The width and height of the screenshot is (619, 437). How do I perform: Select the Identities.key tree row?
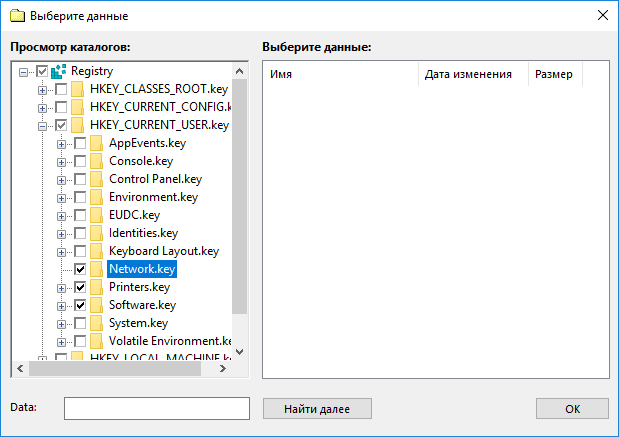[x=144, y=233]
